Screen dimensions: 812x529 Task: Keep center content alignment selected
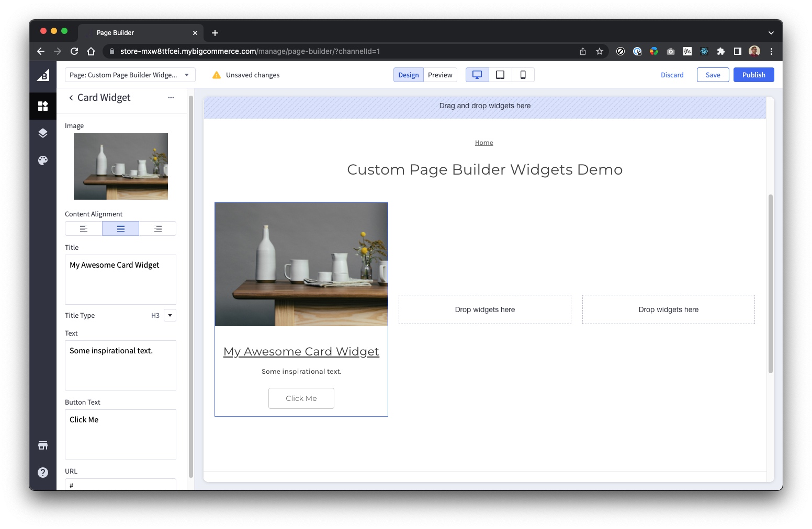click(x=120, y=228)
